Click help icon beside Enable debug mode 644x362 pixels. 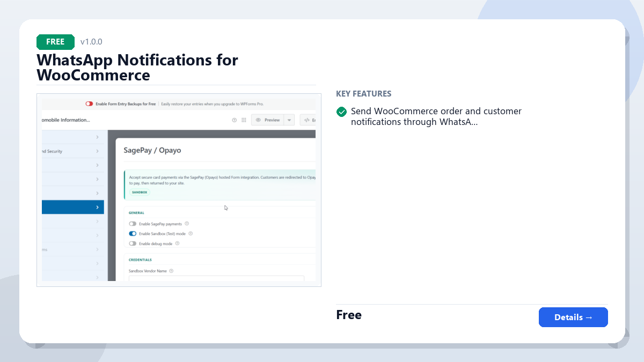[177, 243]
